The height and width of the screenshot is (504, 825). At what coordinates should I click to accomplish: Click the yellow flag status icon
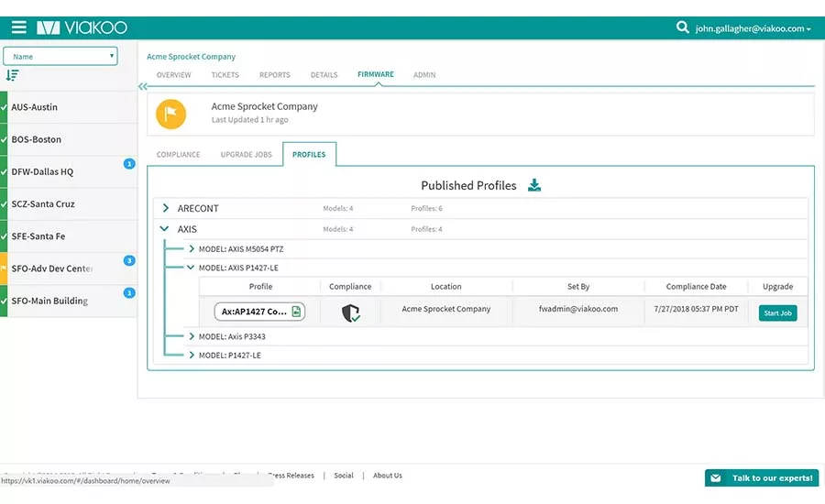coord(171,114)
